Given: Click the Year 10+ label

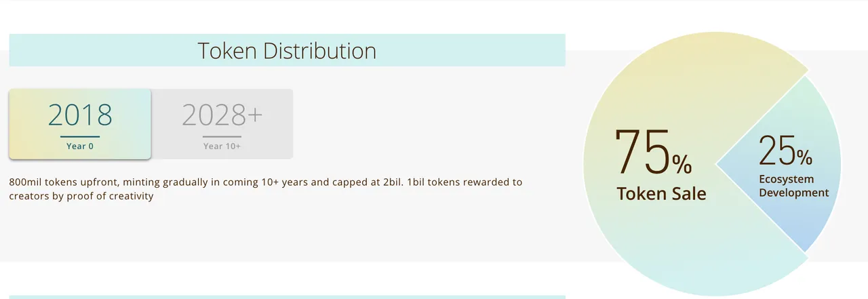Looking at the screenshot, I should pyautogui.click(x=222, y=146).
